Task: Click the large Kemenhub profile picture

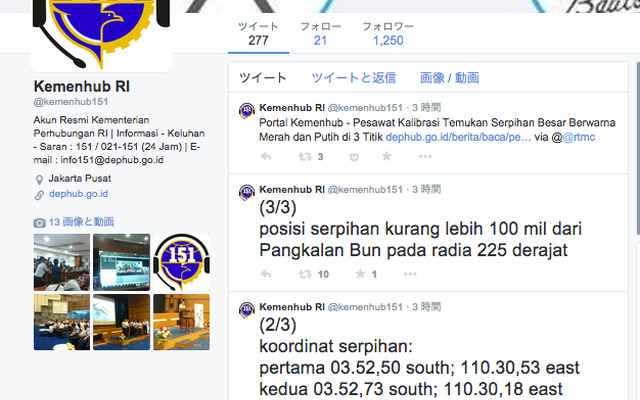Action: click(x=101, y=35)
